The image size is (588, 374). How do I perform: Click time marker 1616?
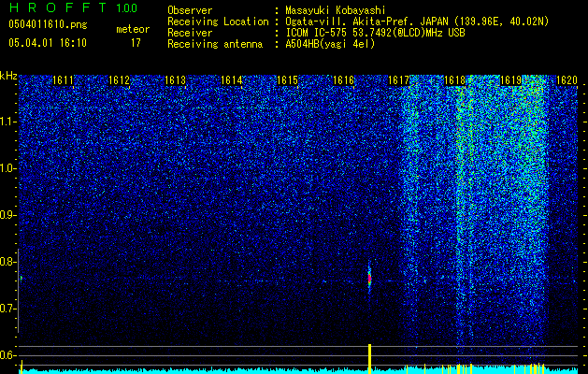(x=343, y=80)
